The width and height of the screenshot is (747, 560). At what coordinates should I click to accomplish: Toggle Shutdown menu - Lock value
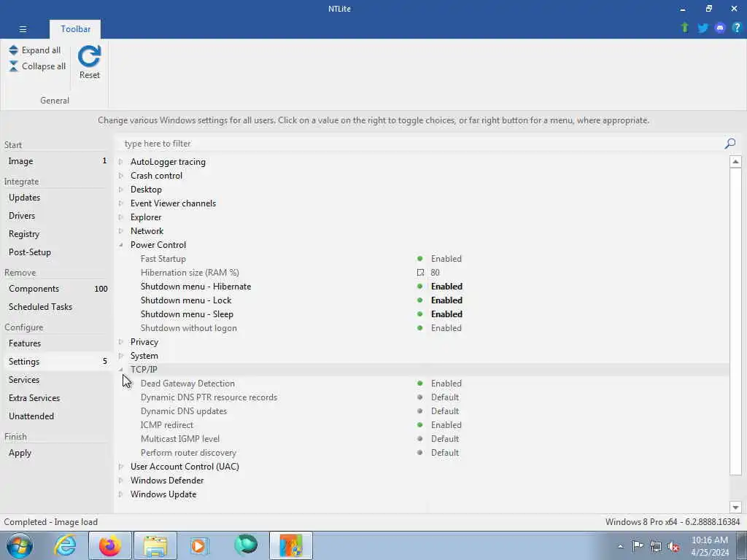pos(446,300)
